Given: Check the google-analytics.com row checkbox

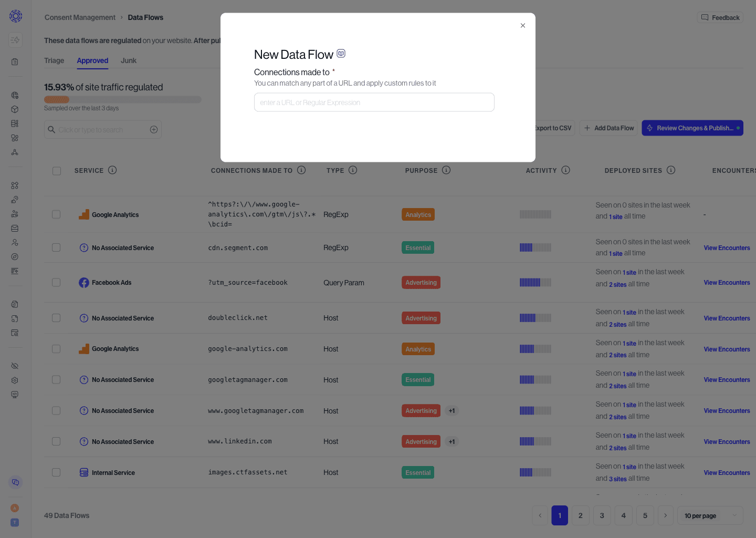Looking at the screenshot, I should 56,349.
